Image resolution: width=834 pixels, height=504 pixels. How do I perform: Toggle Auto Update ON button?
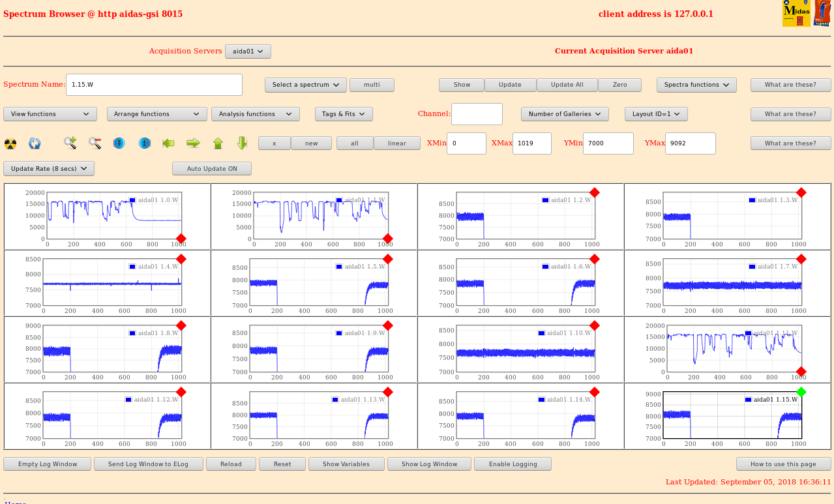coord(212,169)
